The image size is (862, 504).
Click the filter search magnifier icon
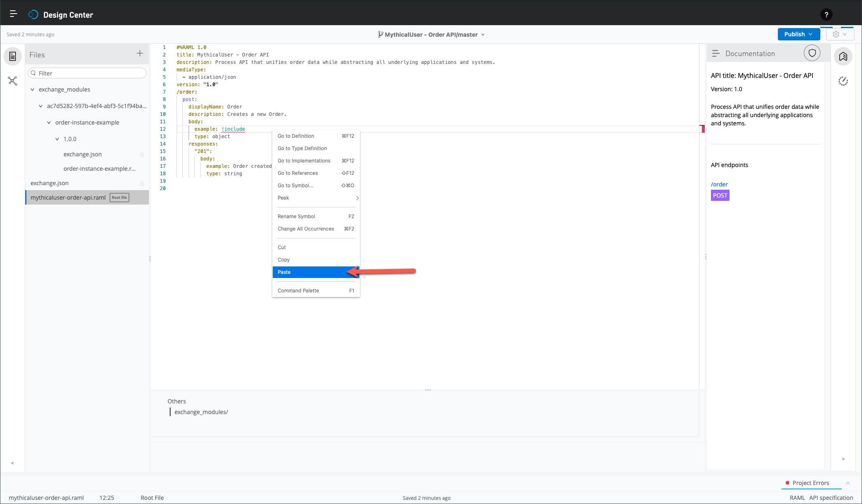[33, 73]
